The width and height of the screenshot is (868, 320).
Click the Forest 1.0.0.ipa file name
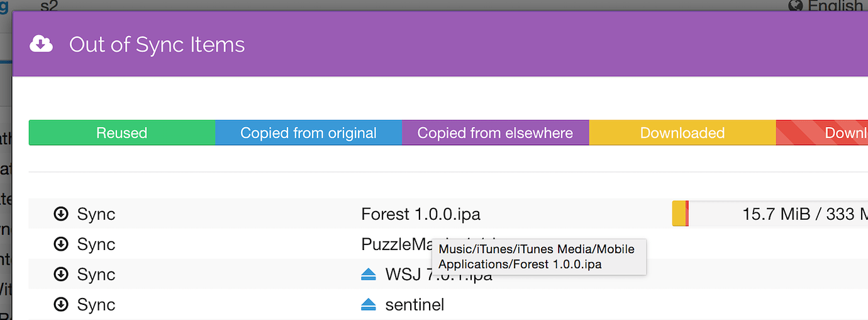[421, 214]
